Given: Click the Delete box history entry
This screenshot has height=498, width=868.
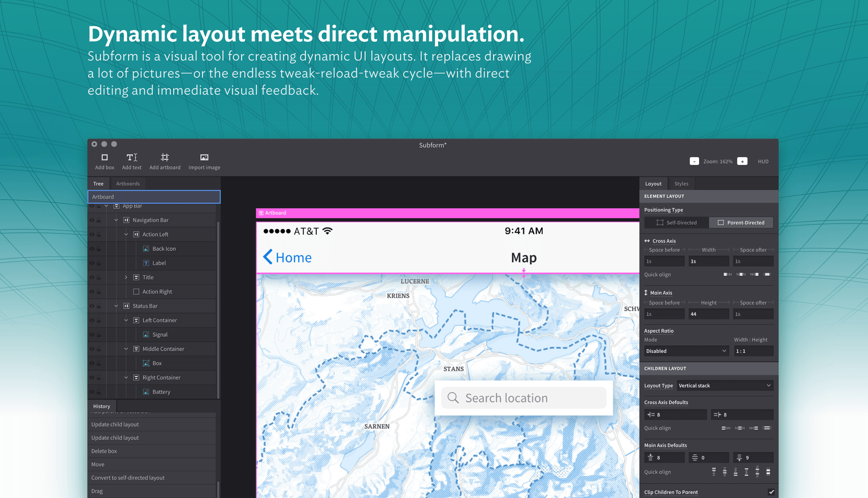Looking at the screenshot, I should point(151,451).
